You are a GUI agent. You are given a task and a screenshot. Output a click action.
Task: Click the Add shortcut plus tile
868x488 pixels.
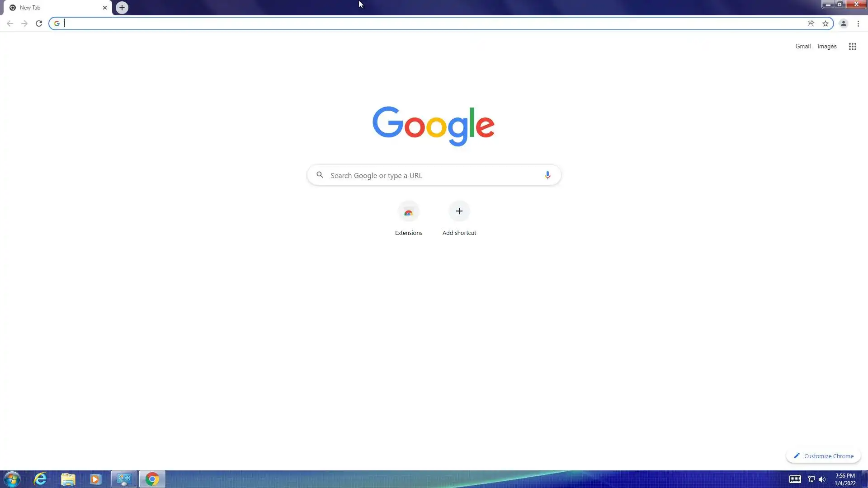click(459, 211)
